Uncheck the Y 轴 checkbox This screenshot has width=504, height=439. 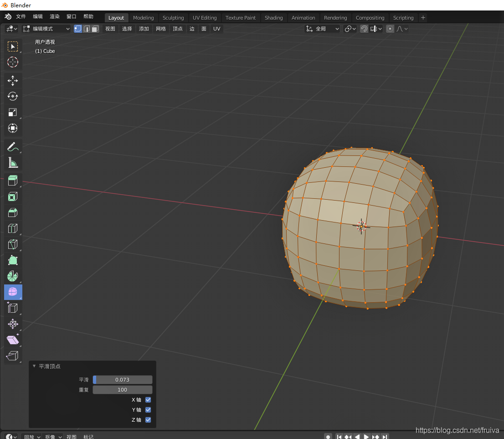point(148,410)
